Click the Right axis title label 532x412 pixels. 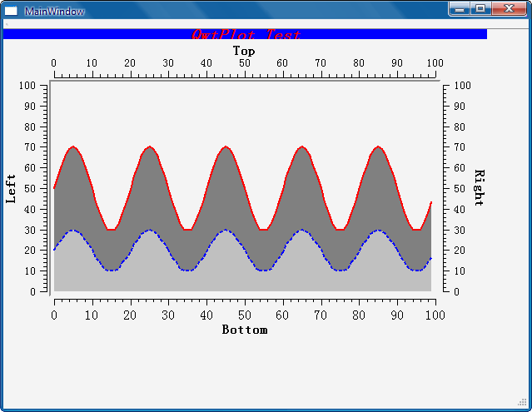[479, 187]
